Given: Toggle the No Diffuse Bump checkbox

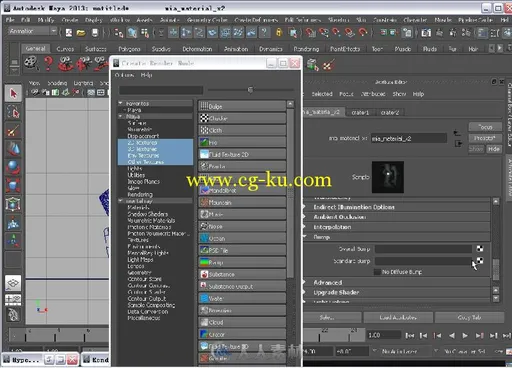Looking at the screenshot, I should pyautogui.click(x=377, y=272).
